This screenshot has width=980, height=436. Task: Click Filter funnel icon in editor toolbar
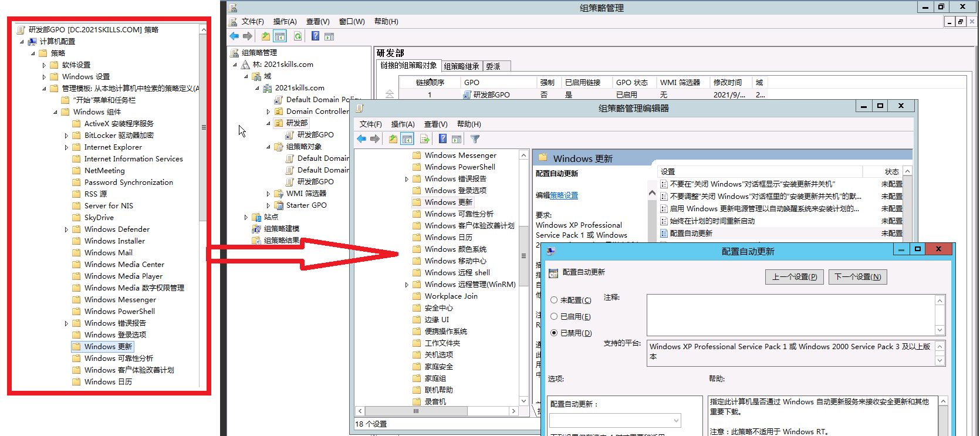pos(475,139)
